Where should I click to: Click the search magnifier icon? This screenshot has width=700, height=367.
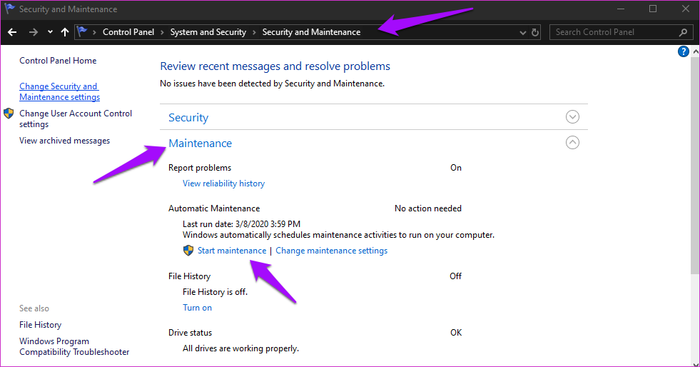tap(683, 32)
